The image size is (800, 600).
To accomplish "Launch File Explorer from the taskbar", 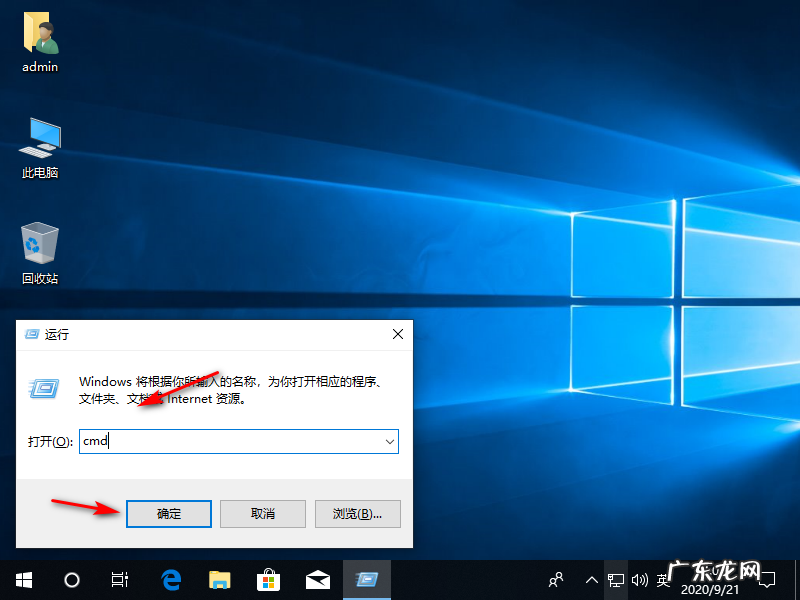I will coord(219,580).
